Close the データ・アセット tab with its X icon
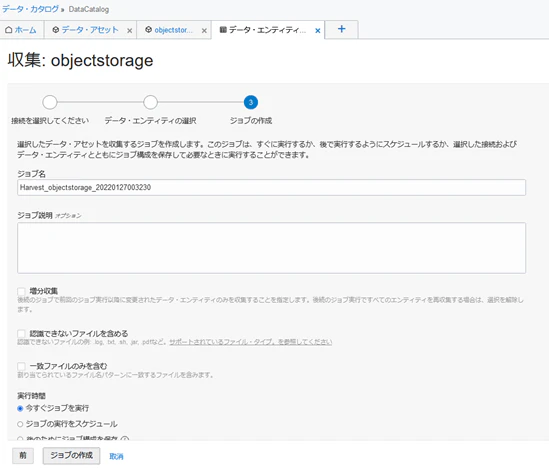This screenshot has height=473, width=549. pyautogui.click(x=130, y=31)
